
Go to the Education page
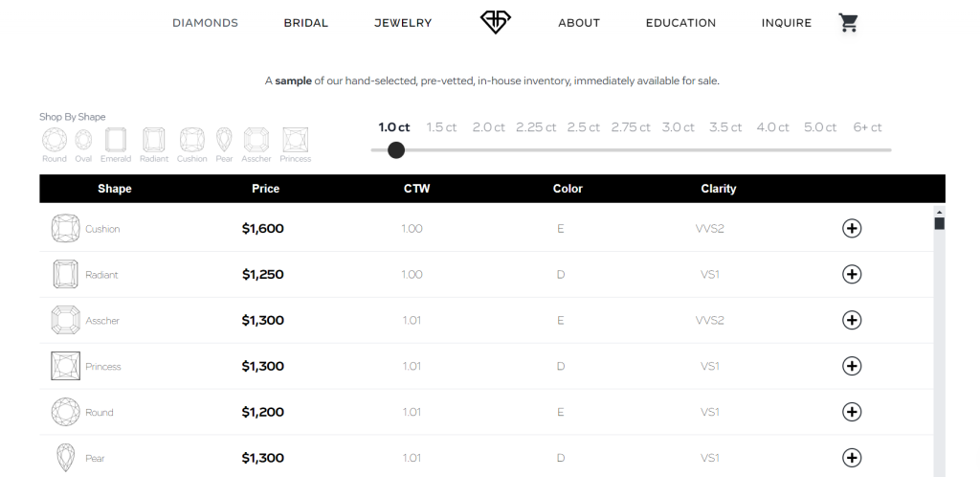[x=680, y=23]
